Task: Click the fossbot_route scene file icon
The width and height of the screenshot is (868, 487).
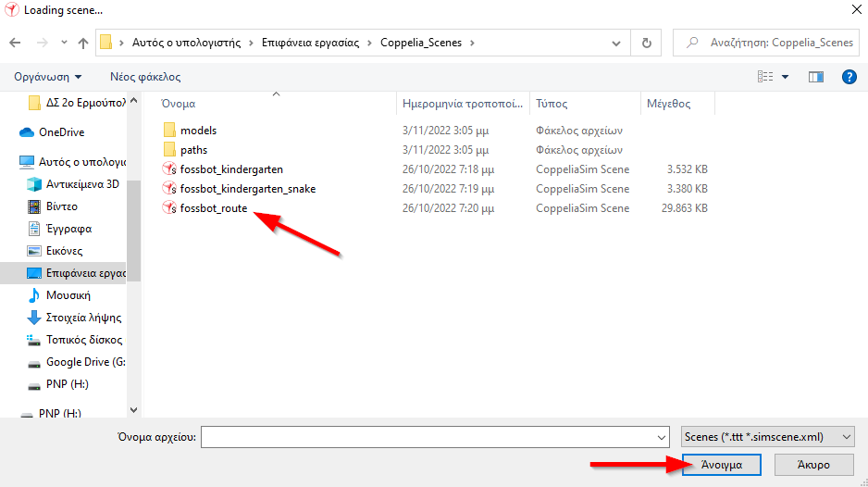Action: (x=168, y=208)
